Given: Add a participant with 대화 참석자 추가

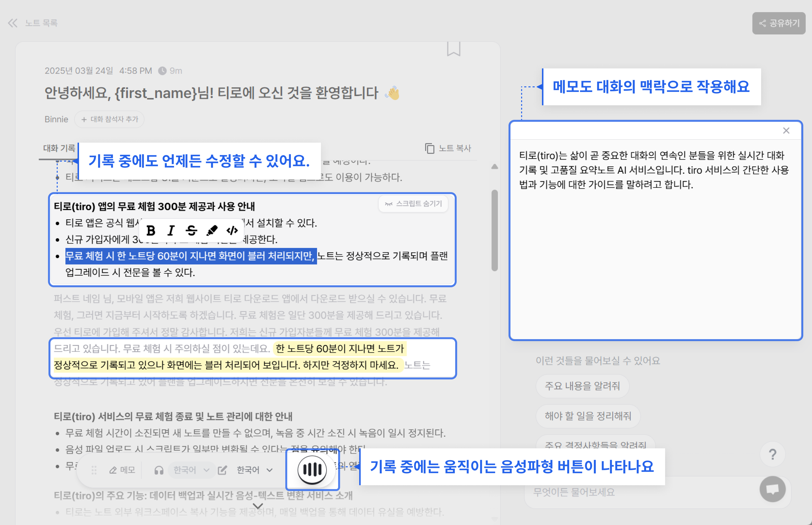Looking at the screenshot, I should [109, 119].
